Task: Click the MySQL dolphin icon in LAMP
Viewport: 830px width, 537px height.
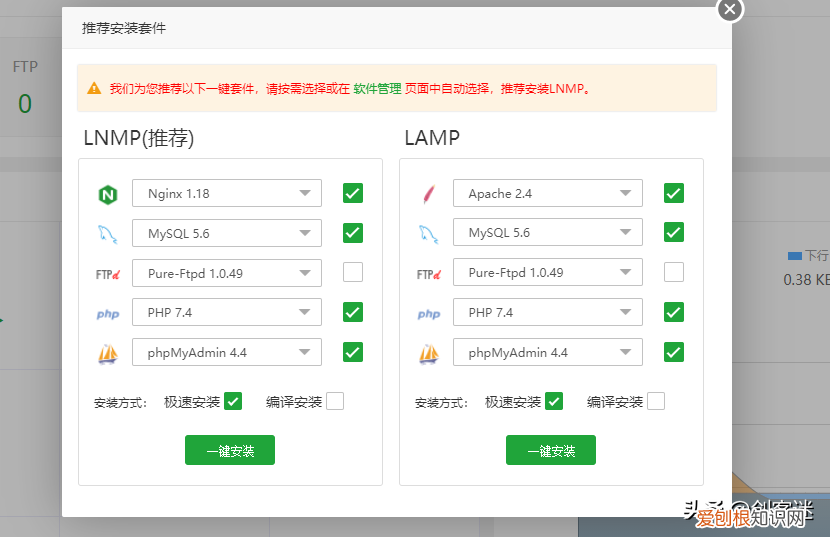Action: (429, 234)
